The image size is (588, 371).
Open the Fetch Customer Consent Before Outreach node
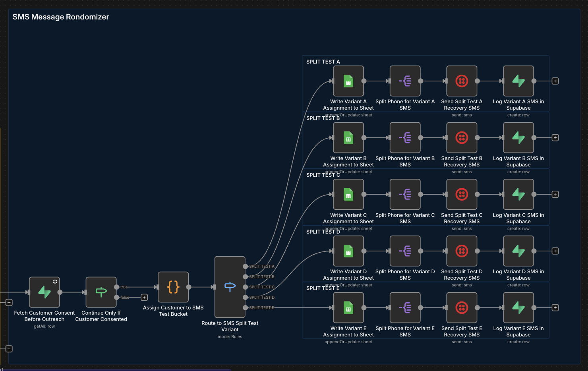coord(44,292)
